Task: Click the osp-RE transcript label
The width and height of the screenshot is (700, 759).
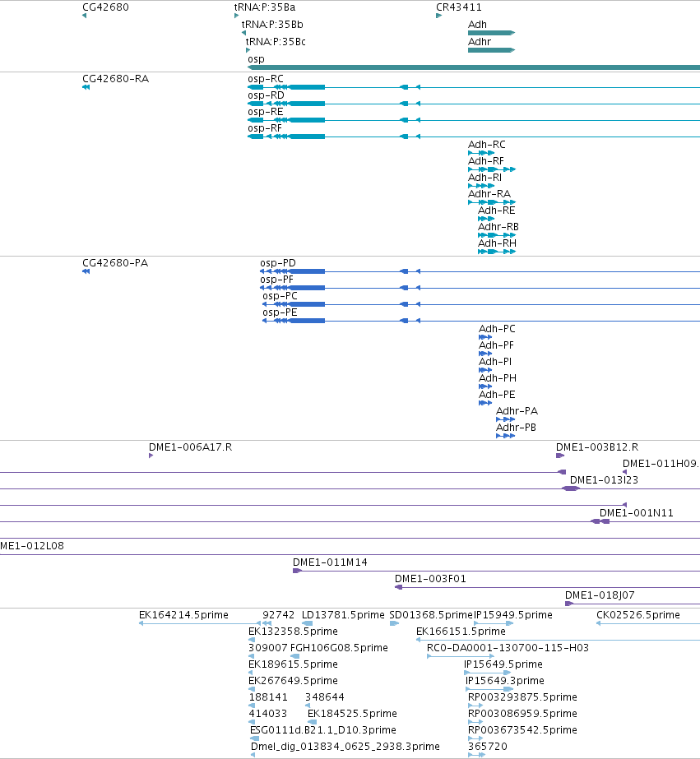Action: 266,112
